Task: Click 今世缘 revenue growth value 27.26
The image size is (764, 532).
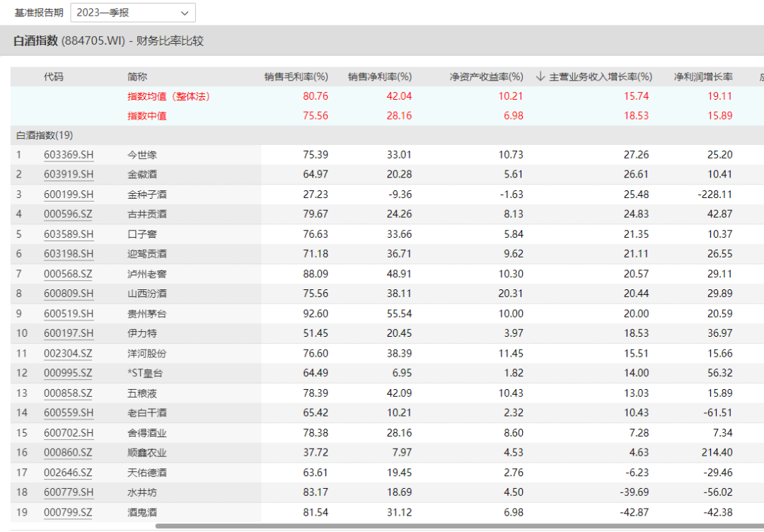Action: click(637, 155)
